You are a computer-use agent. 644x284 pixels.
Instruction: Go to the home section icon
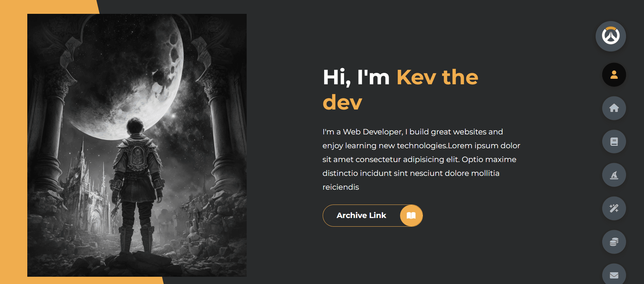coord(614,108)
